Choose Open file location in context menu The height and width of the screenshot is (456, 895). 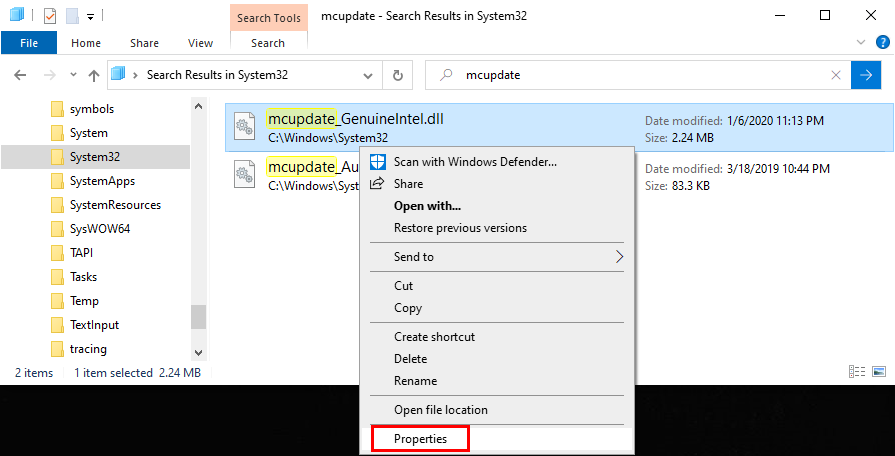(497, 410)
